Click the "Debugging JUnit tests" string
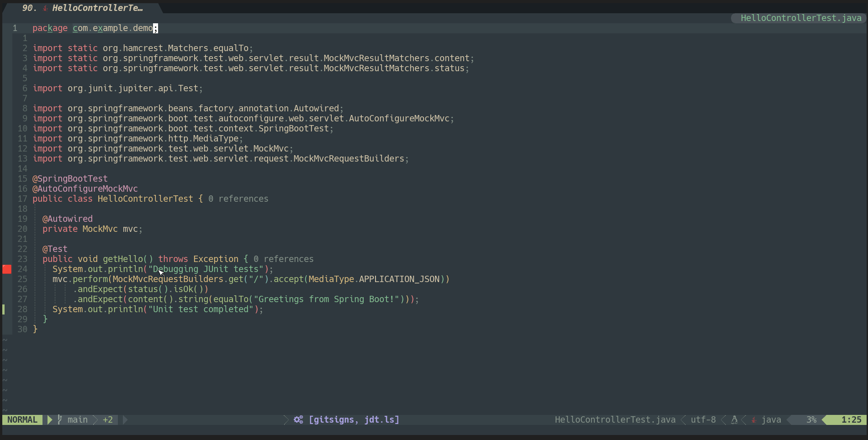 pos(206,269)
